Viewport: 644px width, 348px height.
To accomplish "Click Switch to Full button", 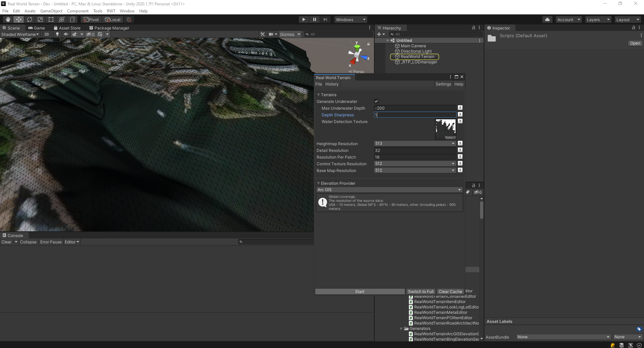I will (x=421, y=292).
